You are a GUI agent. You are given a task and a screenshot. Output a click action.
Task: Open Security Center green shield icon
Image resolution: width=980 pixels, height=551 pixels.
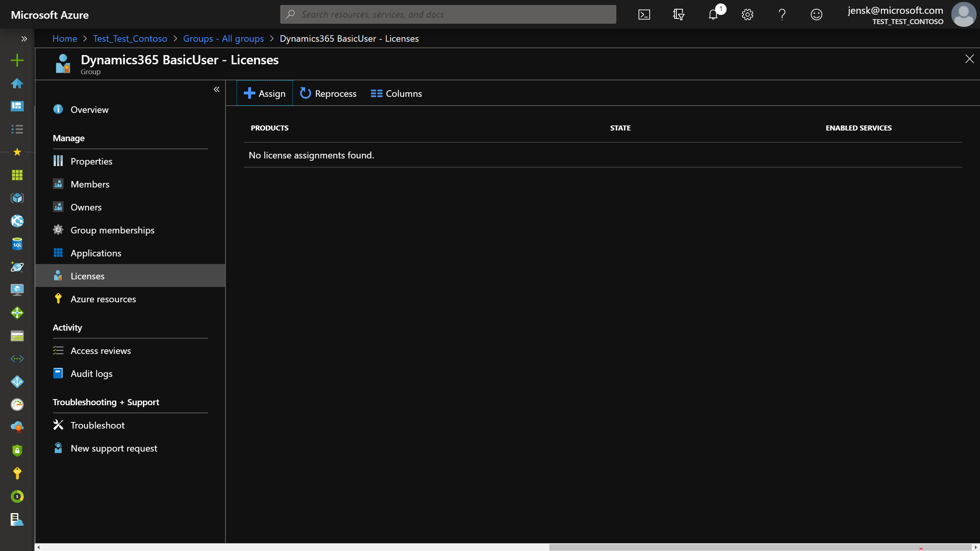coord(17,450)
